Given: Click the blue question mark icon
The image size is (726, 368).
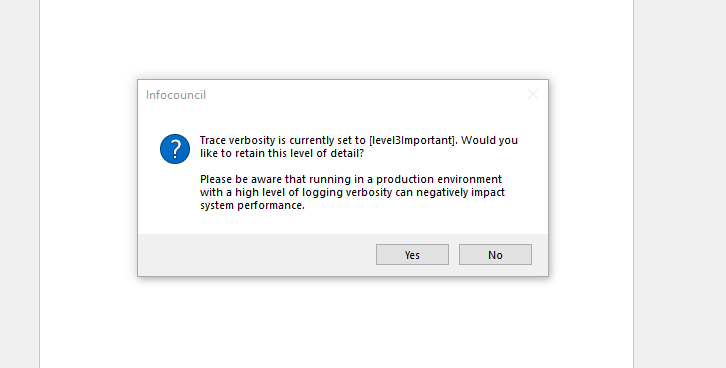Looking at the screenshot, I should tap(175, 149).
